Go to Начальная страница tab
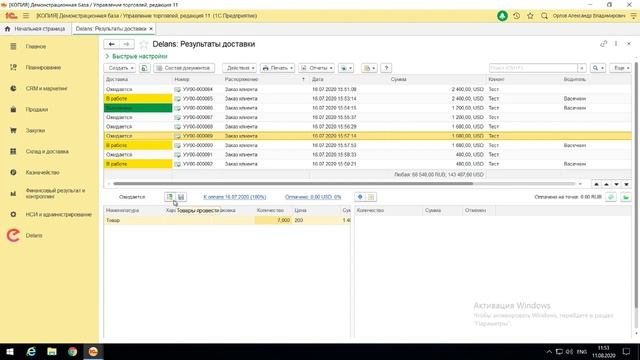The height and width of the screenshot is (360, 640). click(35, 29)
